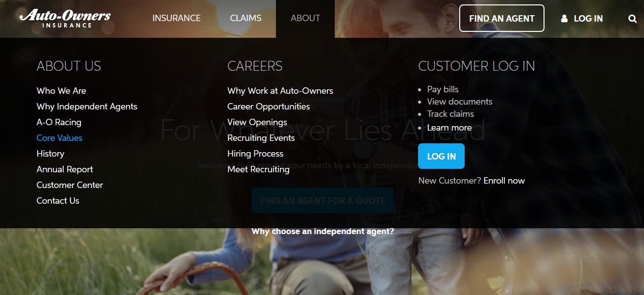Image resolution: width=644 pixels, height=295 pixels.
Task: Click the View Openings link
Action: (257, 122)
